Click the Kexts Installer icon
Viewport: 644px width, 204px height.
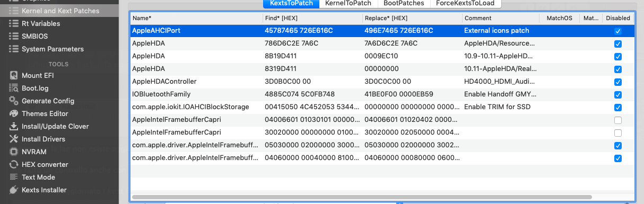pyautogui.click(x=13, y=190)
